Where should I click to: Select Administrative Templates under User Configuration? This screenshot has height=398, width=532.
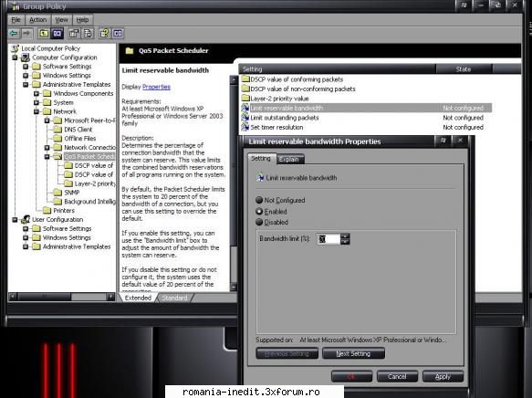(x=77, y=246)
